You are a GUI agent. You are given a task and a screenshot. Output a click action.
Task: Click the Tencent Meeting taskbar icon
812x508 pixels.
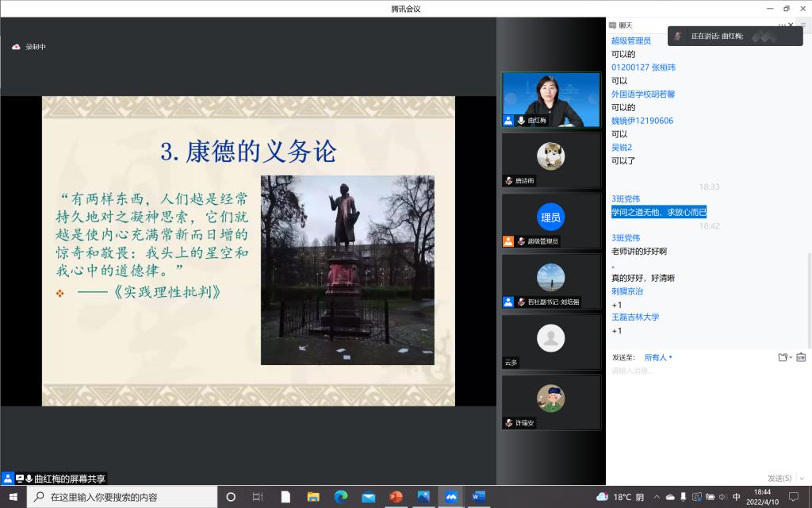[450, 497]
